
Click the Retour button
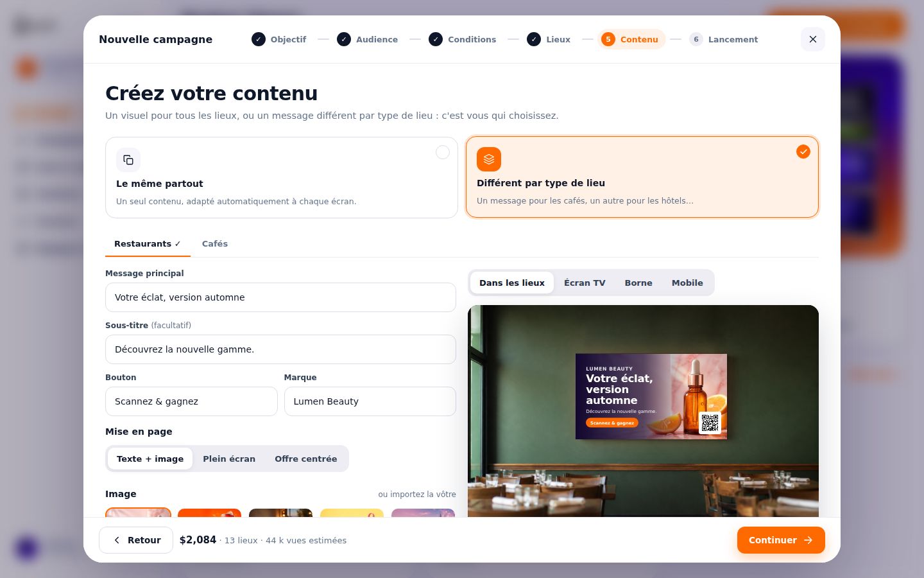[136, 540]
